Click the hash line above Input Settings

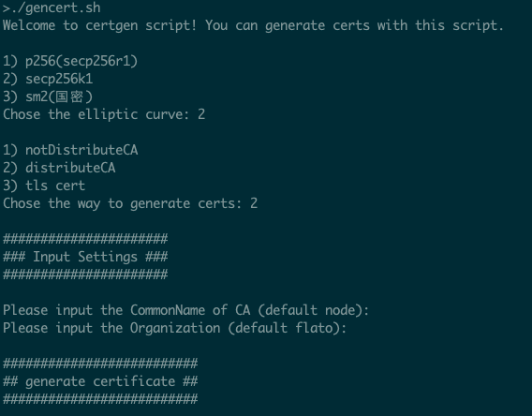[85, 239]
